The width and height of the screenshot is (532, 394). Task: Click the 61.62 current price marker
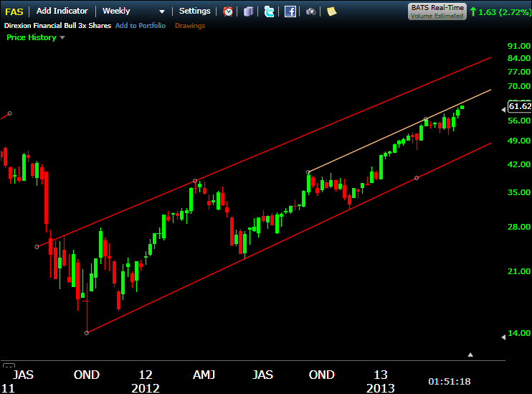(x=519, y=106)
